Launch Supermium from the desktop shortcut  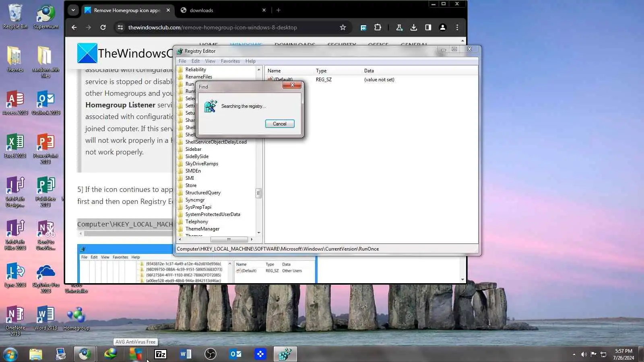[x=45, y=16]
